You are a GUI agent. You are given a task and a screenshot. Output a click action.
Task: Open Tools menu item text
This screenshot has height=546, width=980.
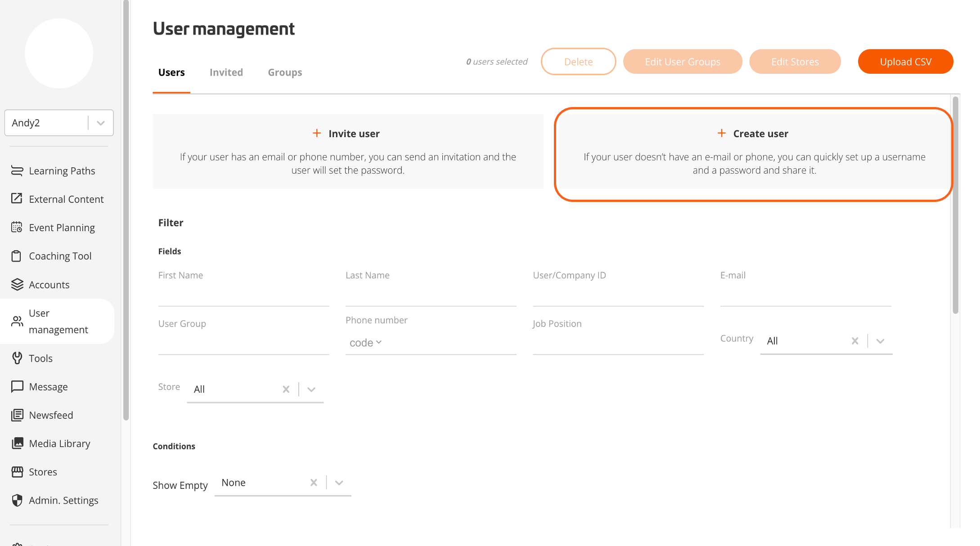coord(40,358)
